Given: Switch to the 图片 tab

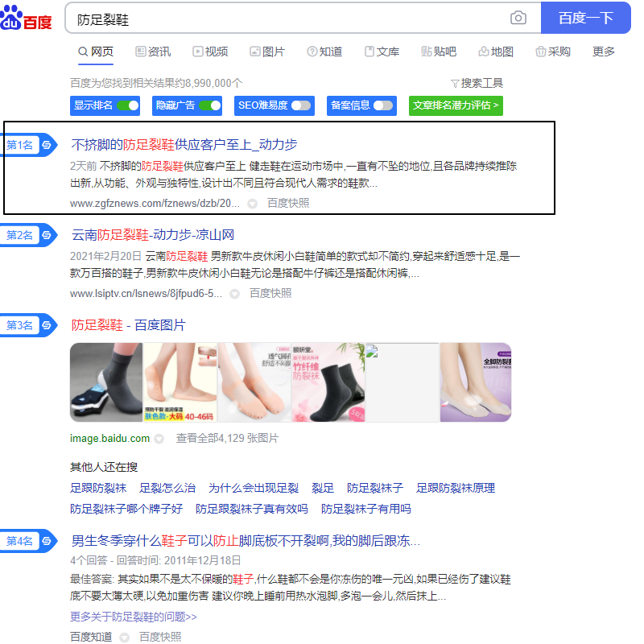Looking at the screenshot, I should tap(267, 52).
